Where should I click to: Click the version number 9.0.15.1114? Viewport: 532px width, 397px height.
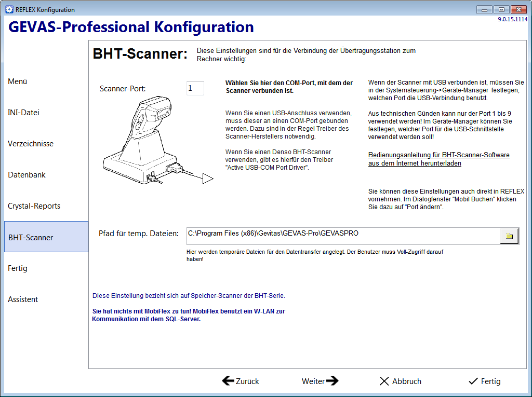(x=513, y=19)
